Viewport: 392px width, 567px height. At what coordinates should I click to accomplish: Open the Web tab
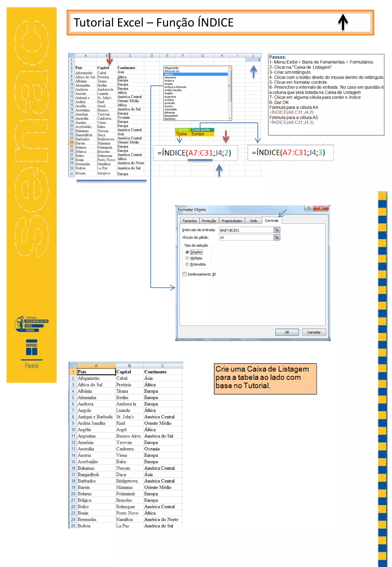(253, 221)
